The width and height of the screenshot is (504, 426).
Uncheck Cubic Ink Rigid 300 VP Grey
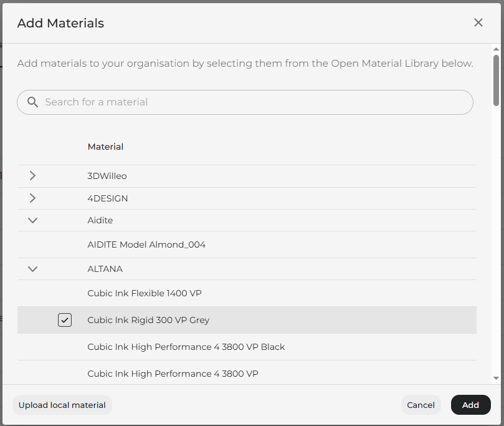(x=65, y=320)
